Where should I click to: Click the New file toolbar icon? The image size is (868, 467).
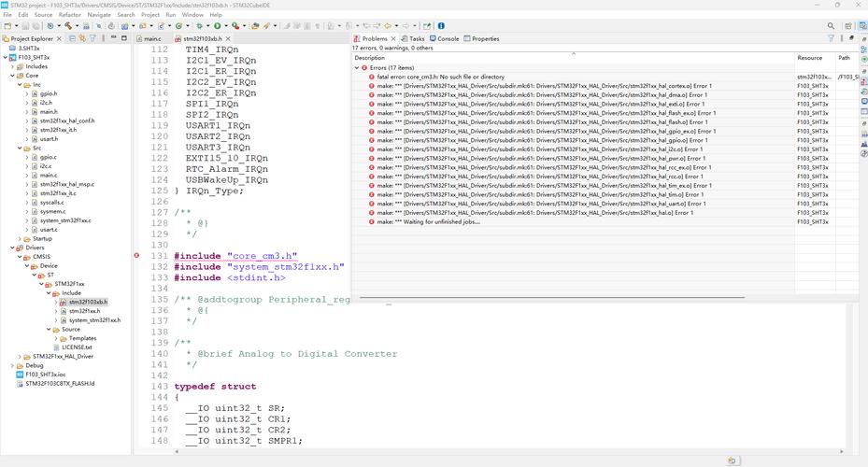(x=7, y=26)
